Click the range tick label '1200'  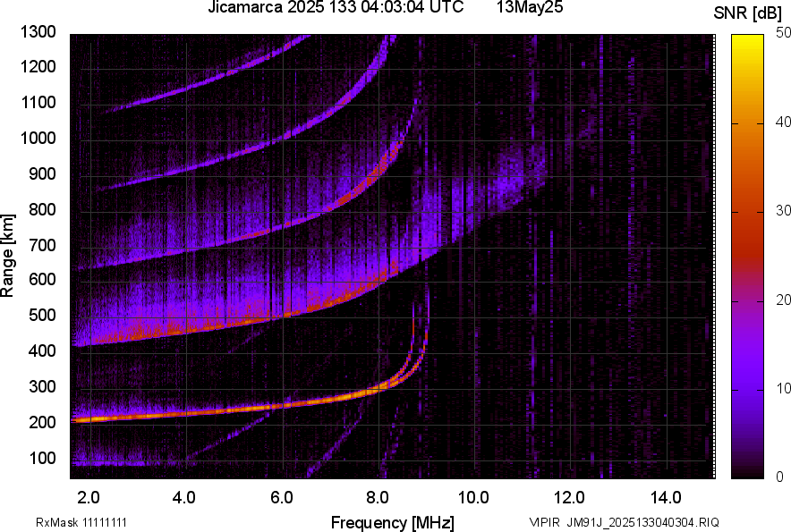[x=38, y=67]
